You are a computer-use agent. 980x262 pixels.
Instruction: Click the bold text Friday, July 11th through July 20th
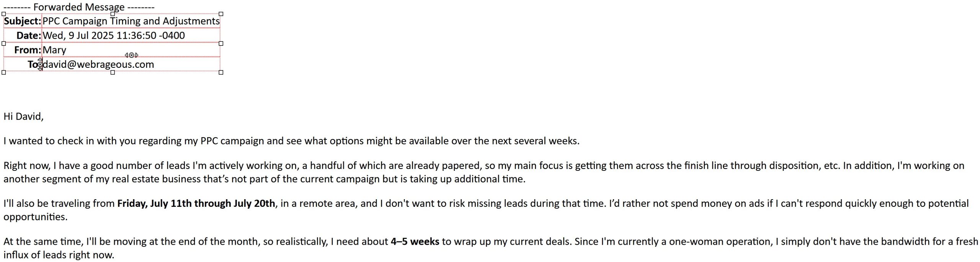click(x=196, y=203)
